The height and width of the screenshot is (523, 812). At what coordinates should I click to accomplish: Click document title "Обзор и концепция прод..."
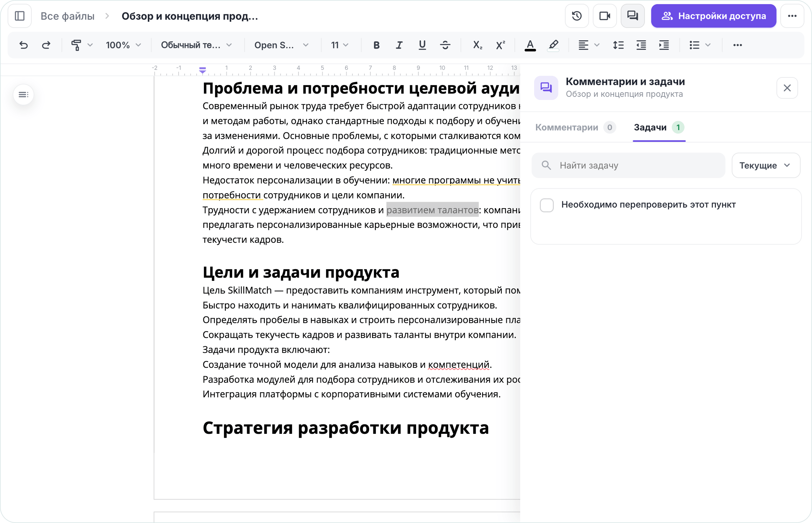coord(190,16)
